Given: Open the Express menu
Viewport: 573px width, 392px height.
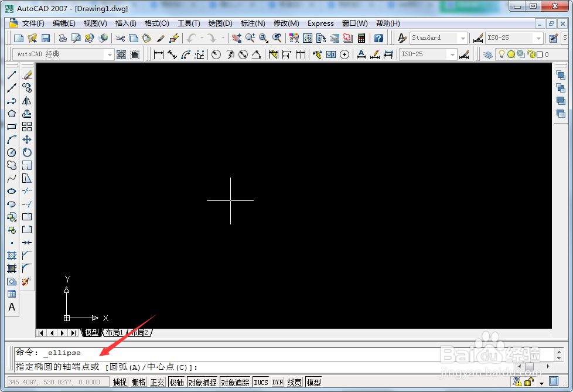Looking at the screenshot, I should pyautogui.click(x=320, y=23).
